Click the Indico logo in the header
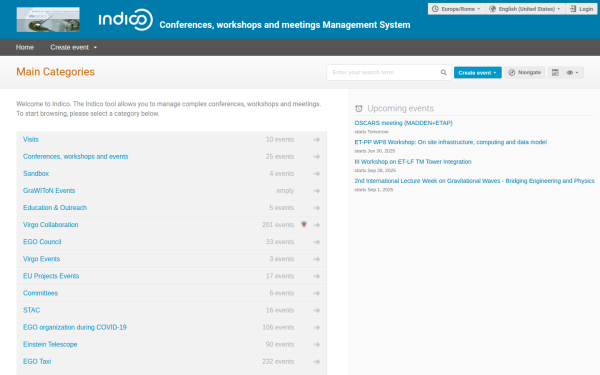This screenshot has width=600, height=375. 126,20
